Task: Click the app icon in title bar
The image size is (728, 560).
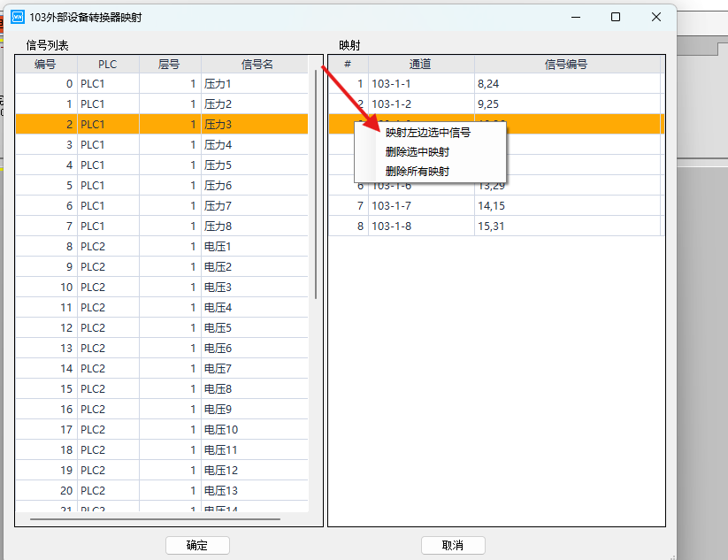Action: pyautogui.click(x=17, y=17)
